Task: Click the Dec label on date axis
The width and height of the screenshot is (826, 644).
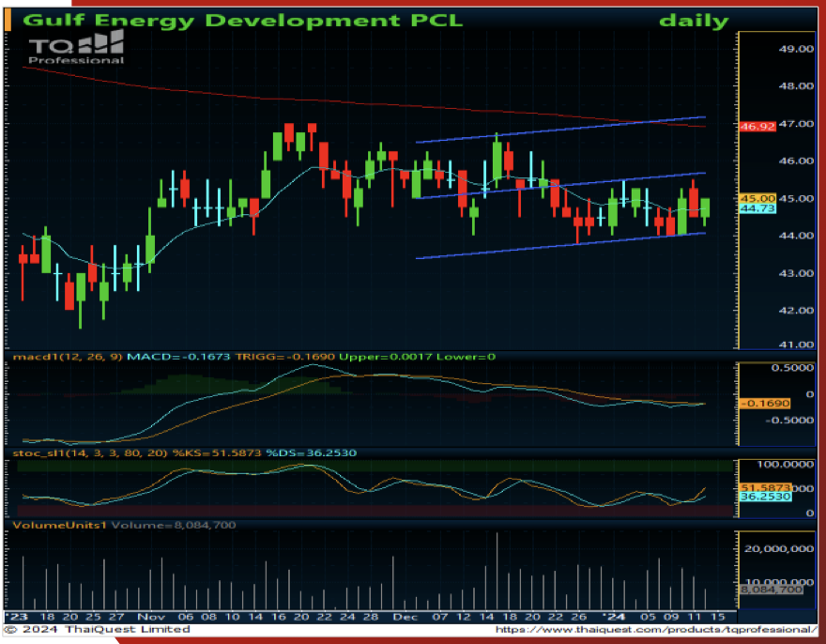Action: (x=405, y=617)
